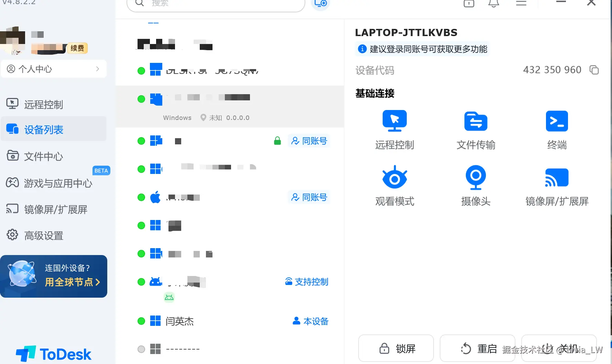Click the green lock icon on device row

coord(277,141)
